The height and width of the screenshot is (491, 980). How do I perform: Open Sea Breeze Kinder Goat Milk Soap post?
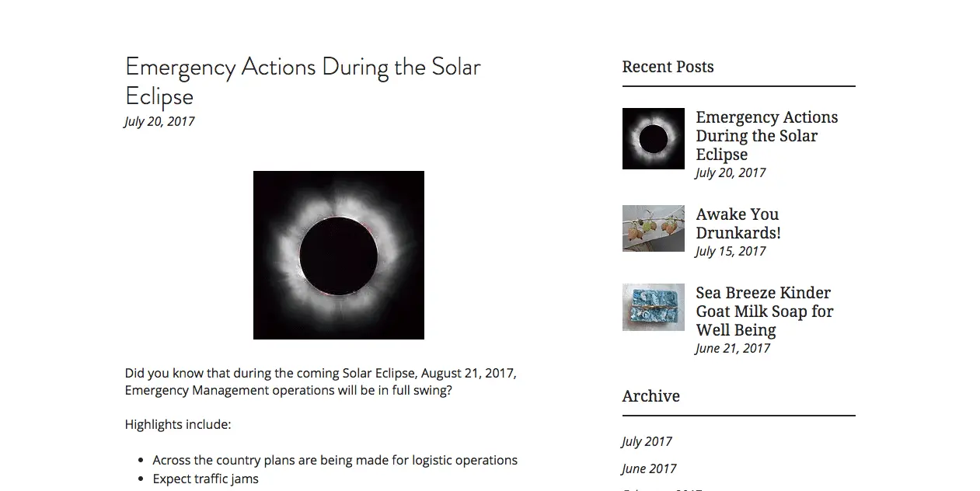pyautogui.click(x=764, y=311)
